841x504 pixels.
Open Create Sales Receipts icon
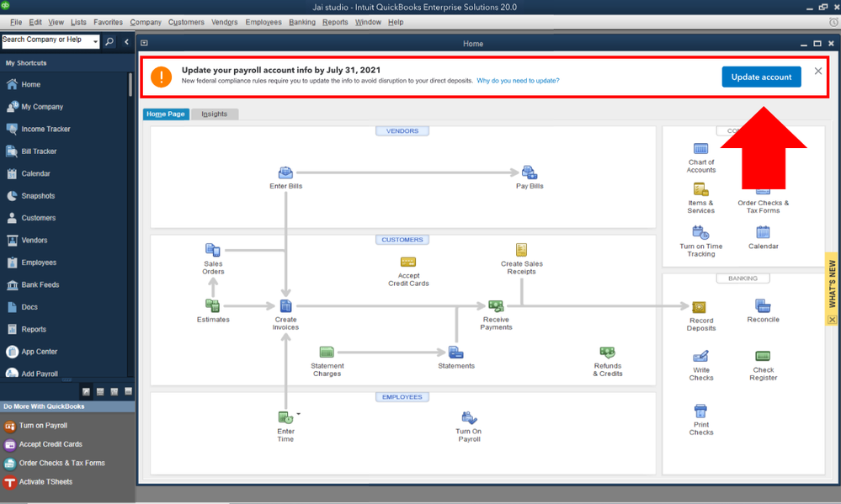[521, 250]
